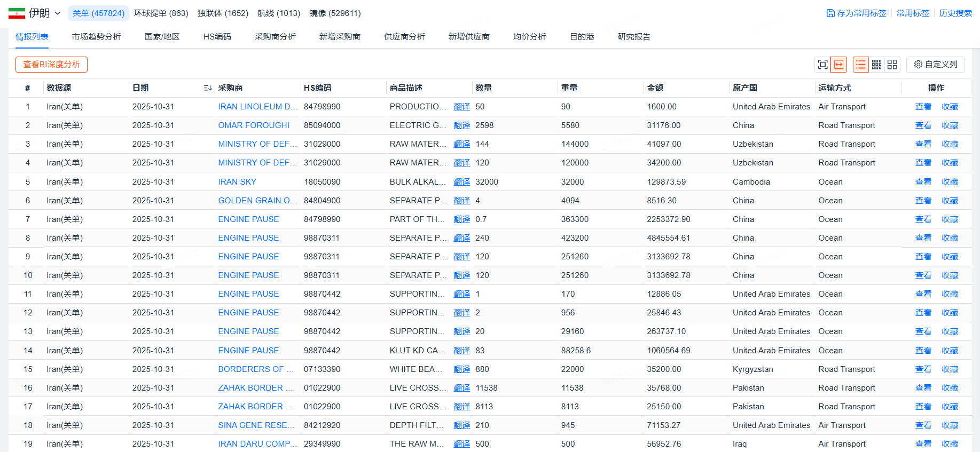
Task: Click the Iran flag icon
Action: 17,13
